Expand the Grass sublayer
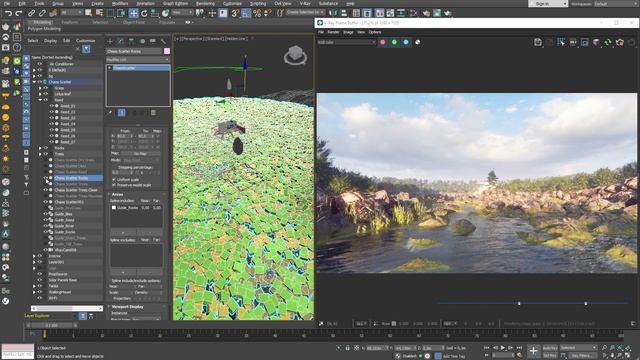The image size is (640, 360). coord(40,88)
